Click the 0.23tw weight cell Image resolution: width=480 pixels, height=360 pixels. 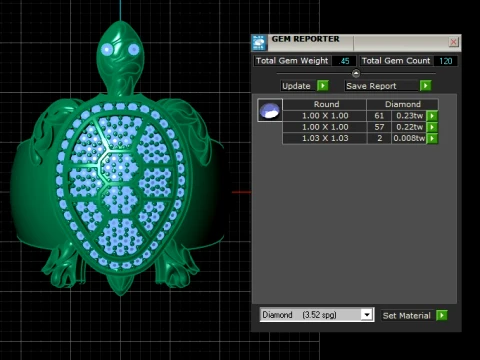409,116
